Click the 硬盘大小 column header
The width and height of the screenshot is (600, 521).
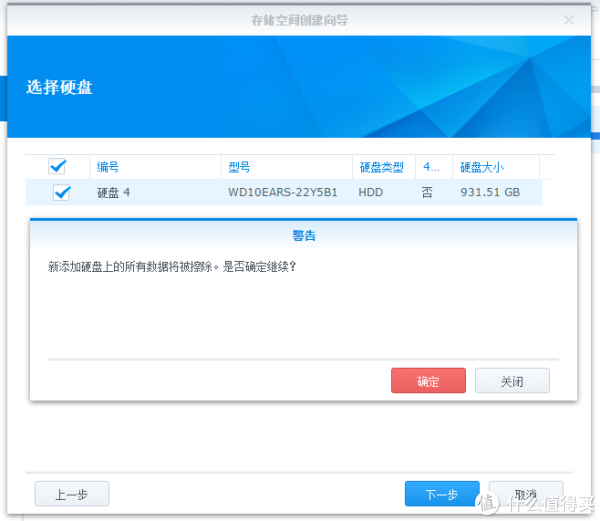click(483, 167)
